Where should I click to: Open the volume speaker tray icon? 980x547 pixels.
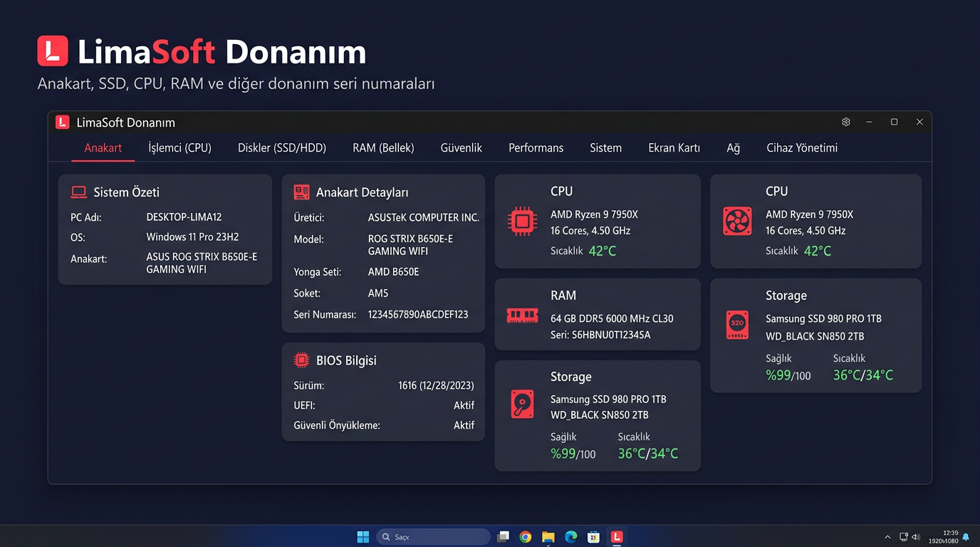(916, 536)
